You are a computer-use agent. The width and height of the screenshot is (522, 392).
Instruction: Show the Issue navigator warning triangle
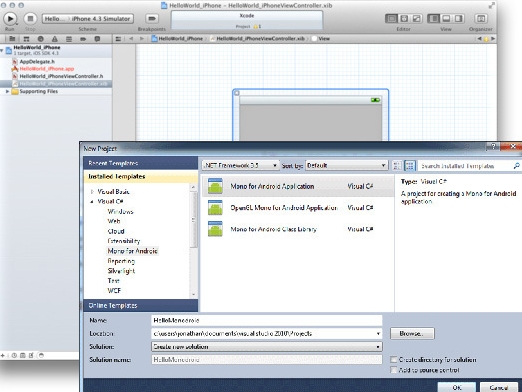pyautogui.click(x=55, y=39)
